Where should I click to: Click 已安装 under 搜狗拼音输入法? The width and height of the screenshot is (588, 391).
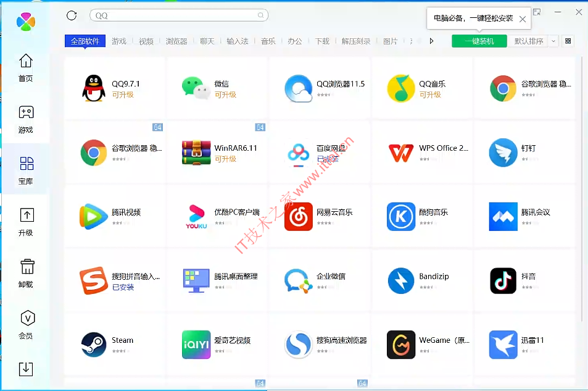(123, 287)
